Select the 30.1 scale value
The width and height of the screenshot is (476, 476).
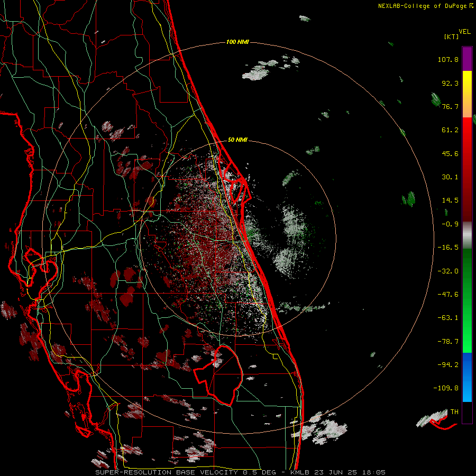(450, 177)
